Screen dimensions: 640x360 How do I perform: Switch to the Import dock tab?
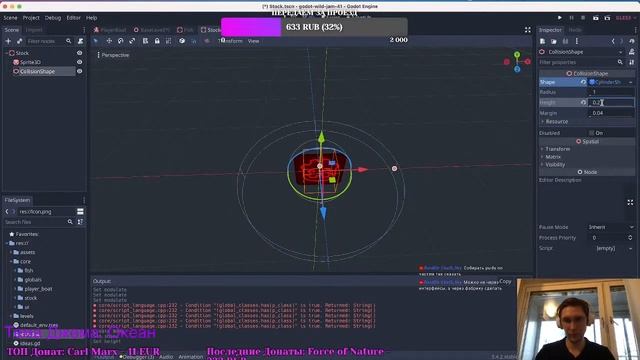tap(34, 30)
